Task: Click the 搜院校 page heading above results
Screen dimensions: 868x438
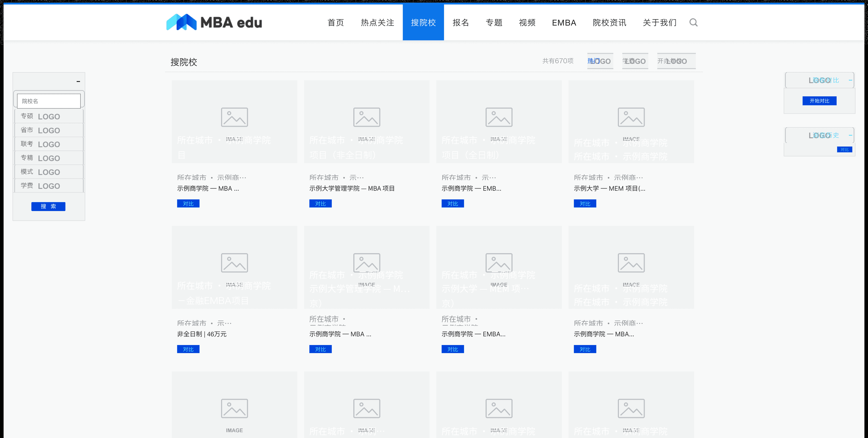Action: pyautogui.click(x=184, y=62)
